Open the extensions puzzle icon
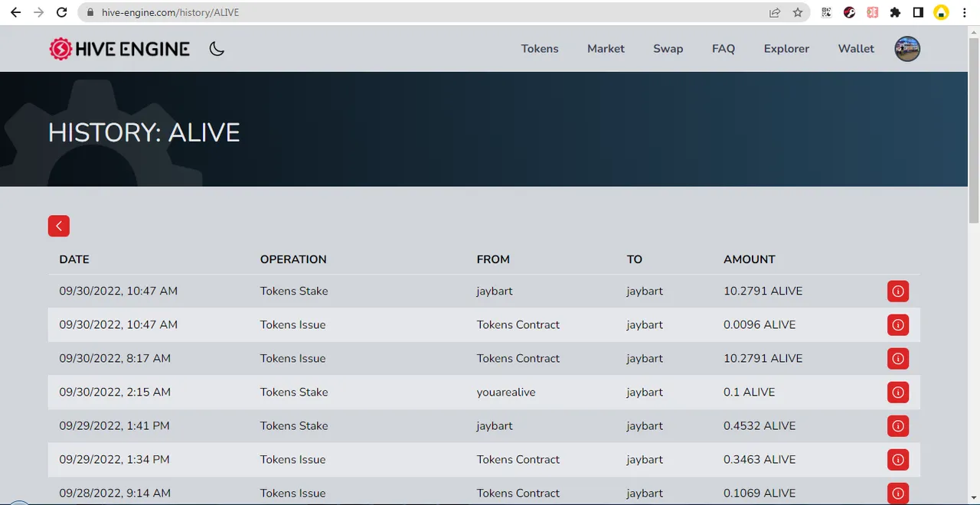The height and width of the screenshot is (505, 980). click(x=895, y=12)
